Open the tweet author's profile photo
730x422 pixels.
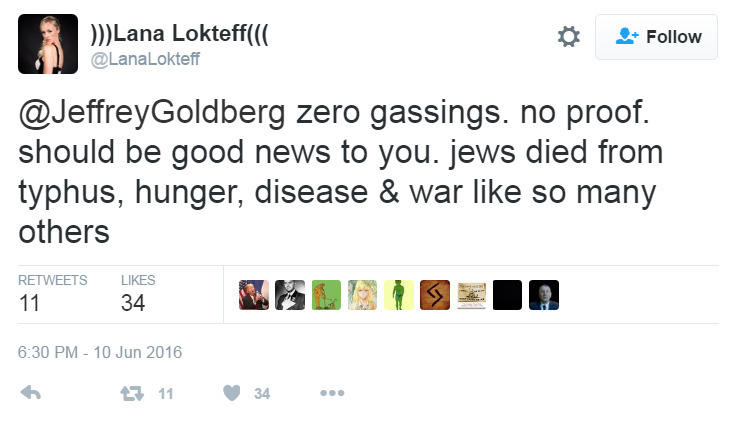[48, 44]
